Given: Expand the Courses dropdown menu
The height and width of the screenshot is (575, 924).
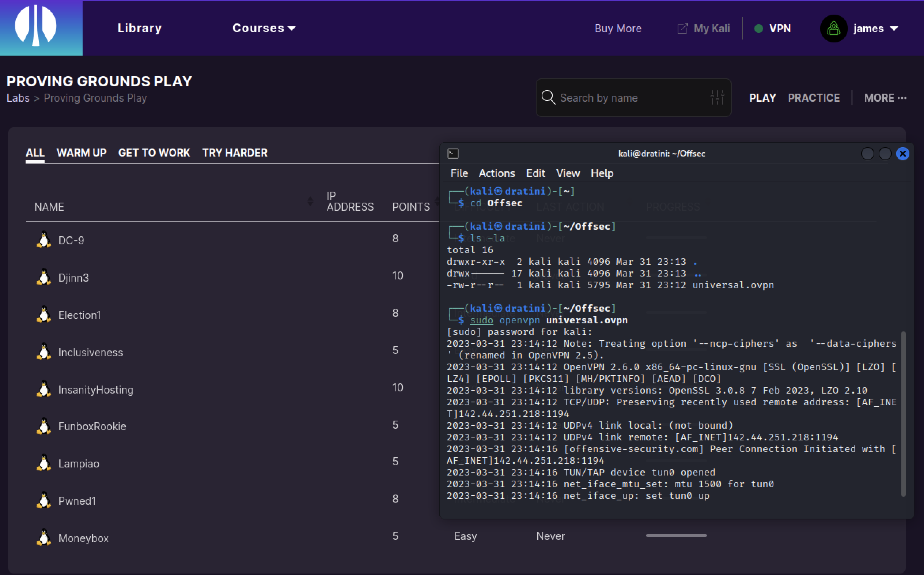Looking at the screenshot, I should (x=264, y=28).
